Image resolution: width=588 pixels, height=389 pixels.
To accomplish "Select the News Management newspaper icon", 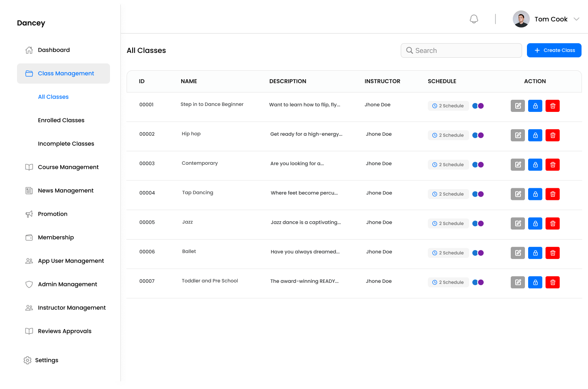I will 29,190.
